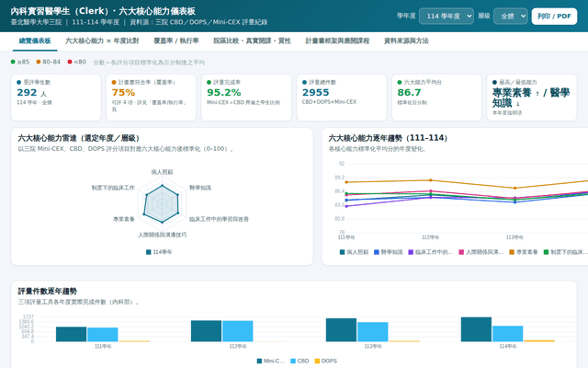Click the 六大能力平均分 value 86.7
Viewport: 588px width, 368px height.
pyautogui.click(x=409, y=92)
